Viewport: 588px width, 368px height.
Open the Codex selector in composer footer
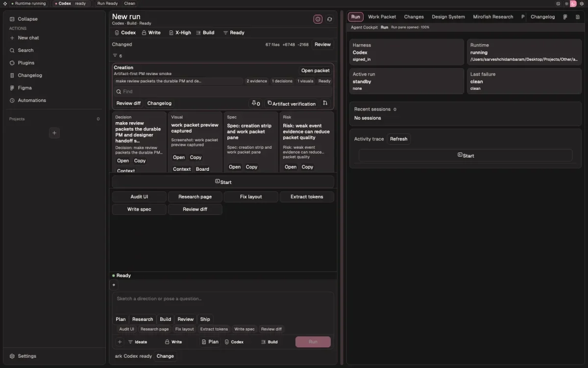pyautogui.click(x=234, y=342)
